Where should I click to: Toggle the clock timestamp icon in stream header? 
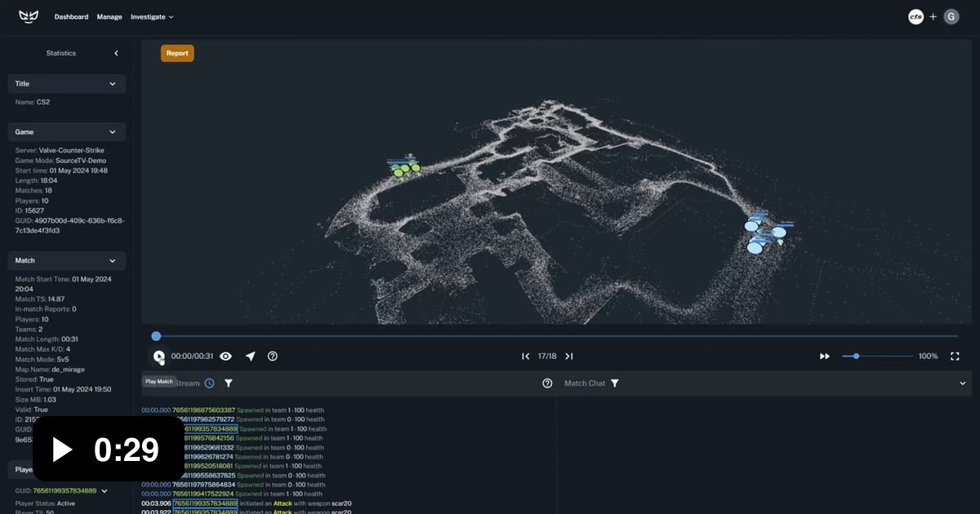pos(209,383)
